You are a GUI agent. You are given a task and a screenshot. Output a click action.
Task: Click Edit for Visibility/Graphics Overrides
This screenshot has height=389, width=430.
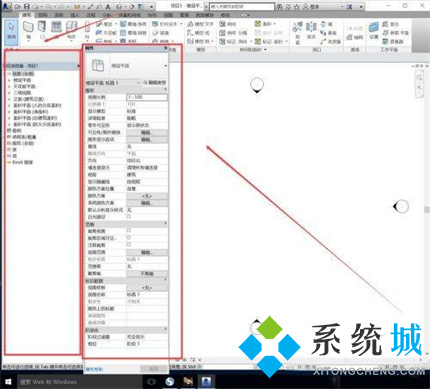(x=147, y=132)
